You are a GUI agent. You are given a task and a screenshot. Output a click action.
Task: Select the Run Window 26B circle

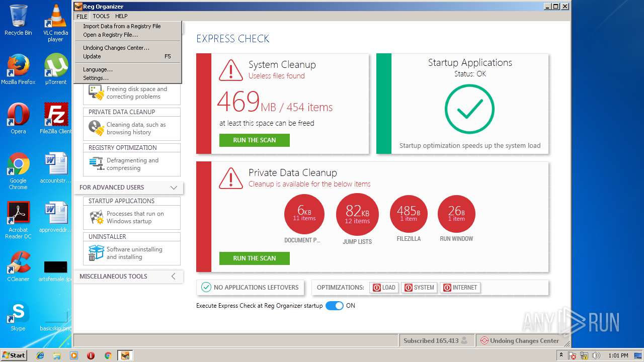tap(456, 214)
